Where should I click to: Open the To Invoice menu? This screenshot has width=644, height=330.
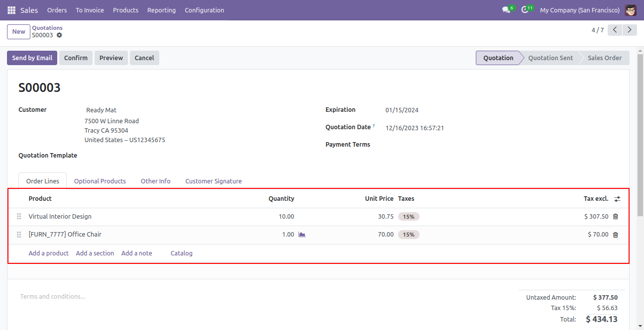90,10
